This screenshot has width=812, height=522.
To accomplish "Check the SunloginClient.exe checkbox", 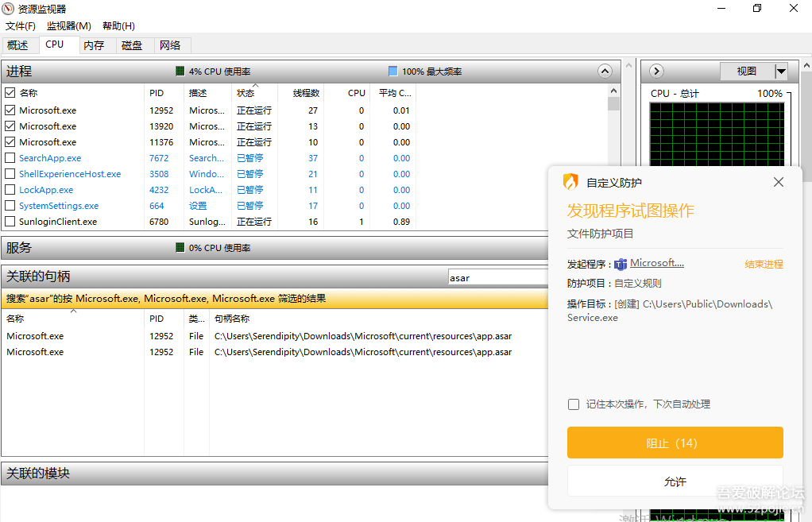I will tap(10, 222).
